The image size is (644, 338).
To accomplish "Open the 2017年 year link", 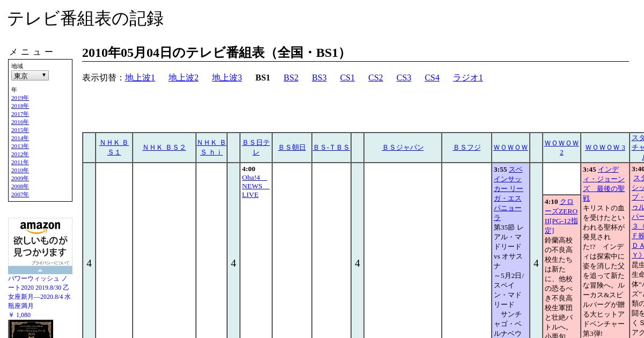I will click(20, 114).
